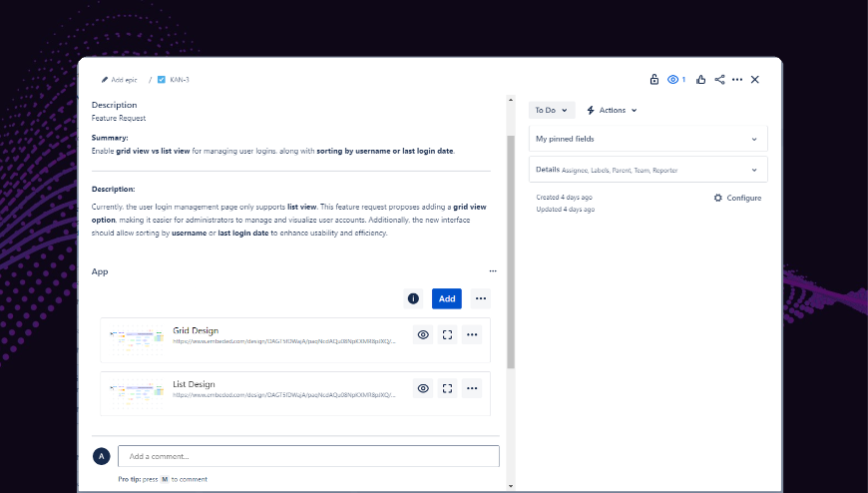Screen dimensions: 868x493
Task: Open the ellipsis menu beside Add
Action: click(481, 298)
